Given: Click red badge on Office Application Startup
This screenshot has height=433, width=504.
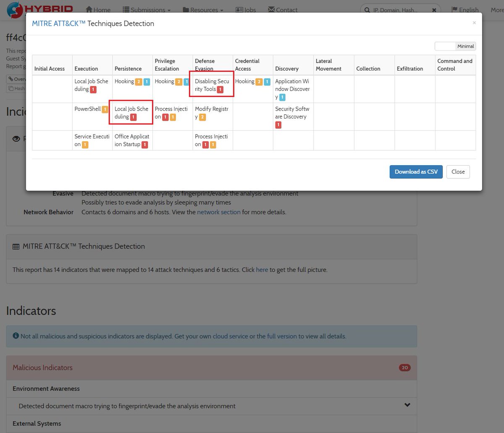Looking at the screenshot, I should (144, 145).
